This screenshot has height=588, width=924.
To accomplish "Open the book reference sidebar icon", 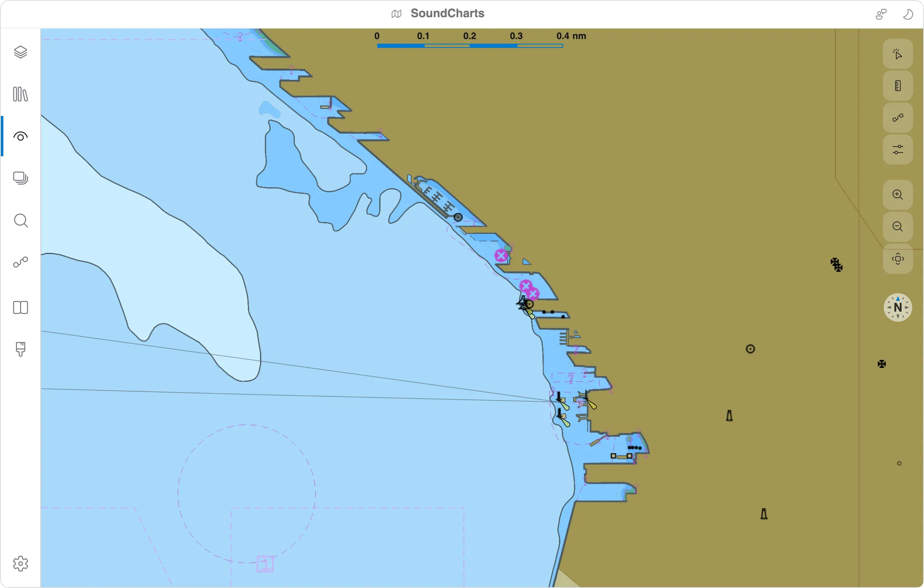I will tap(20, 307).
